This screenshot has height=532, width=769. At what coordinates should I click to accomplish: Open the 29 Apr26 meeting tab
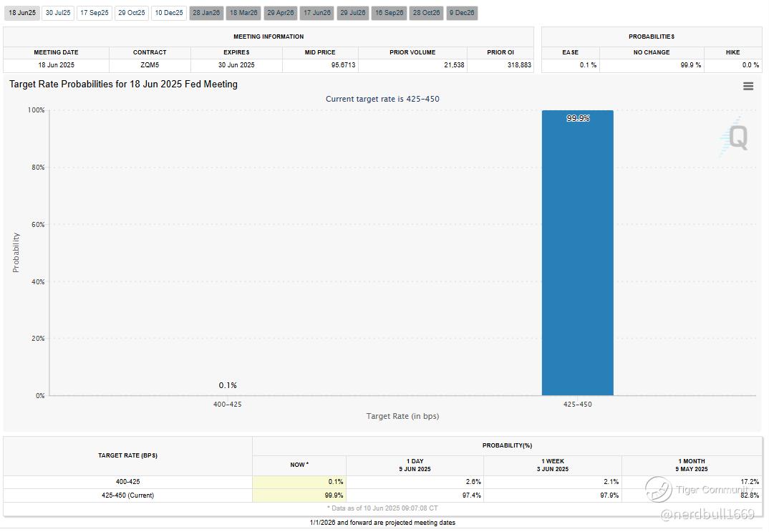281,13
